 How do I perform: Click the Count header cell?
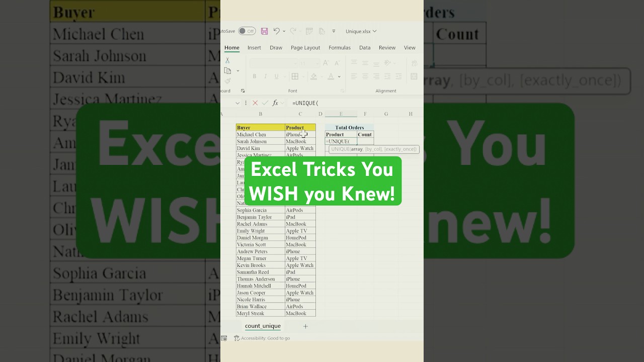pos(365,135)
